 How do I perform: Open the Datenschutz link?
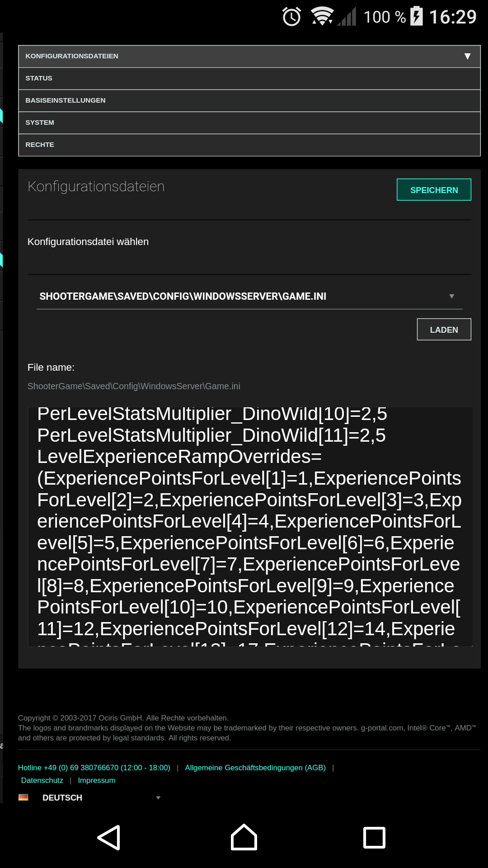point(42,780)
